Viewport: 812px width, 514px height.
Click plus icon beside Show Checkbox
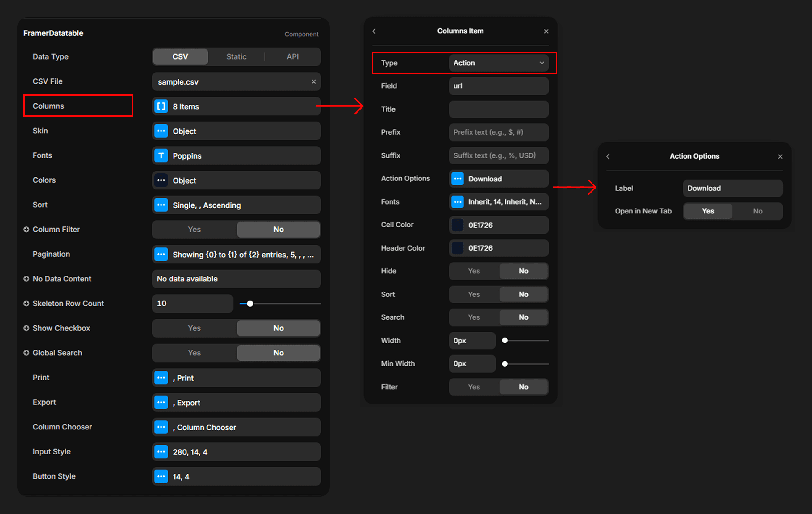[26, 328]
